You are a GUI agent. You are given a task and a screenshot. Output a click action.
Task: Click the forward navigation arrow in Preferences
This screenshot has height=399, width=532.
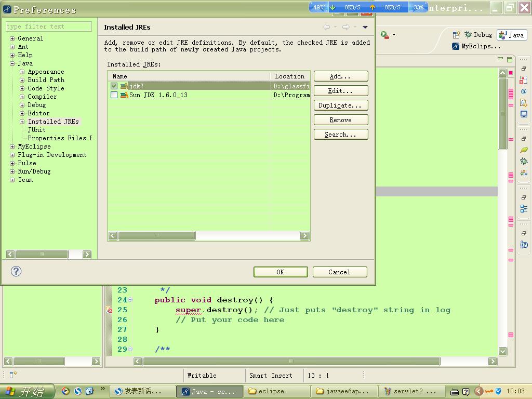tap(345, 27)
